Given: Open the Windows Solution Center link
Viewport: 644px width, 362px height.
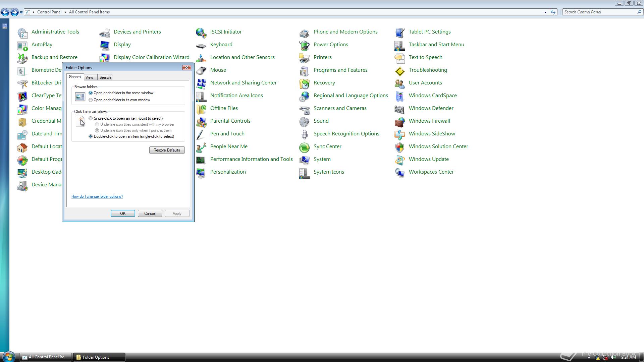Looking at the screenshot, I should (x=438, y=146).
